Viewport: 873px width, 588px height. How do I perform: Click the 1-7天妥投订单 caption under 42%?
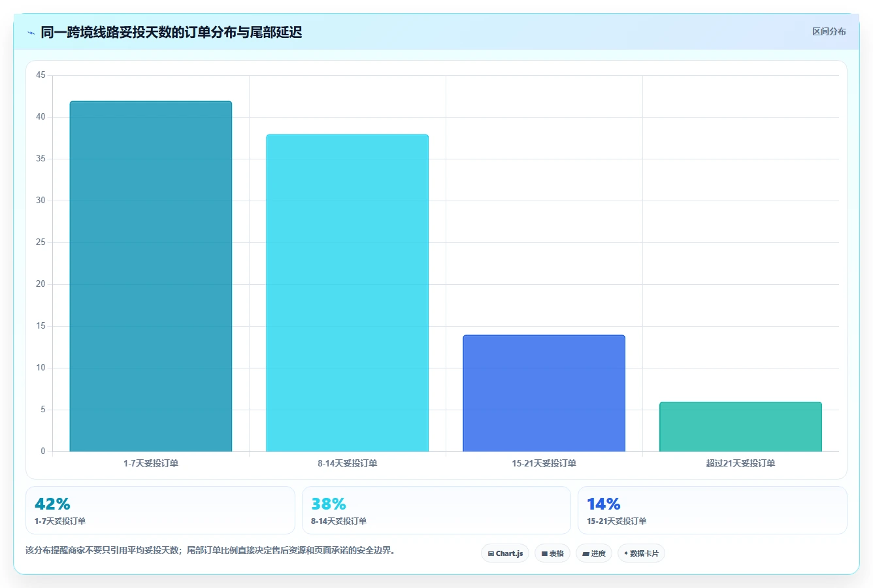tap(60, 521)
